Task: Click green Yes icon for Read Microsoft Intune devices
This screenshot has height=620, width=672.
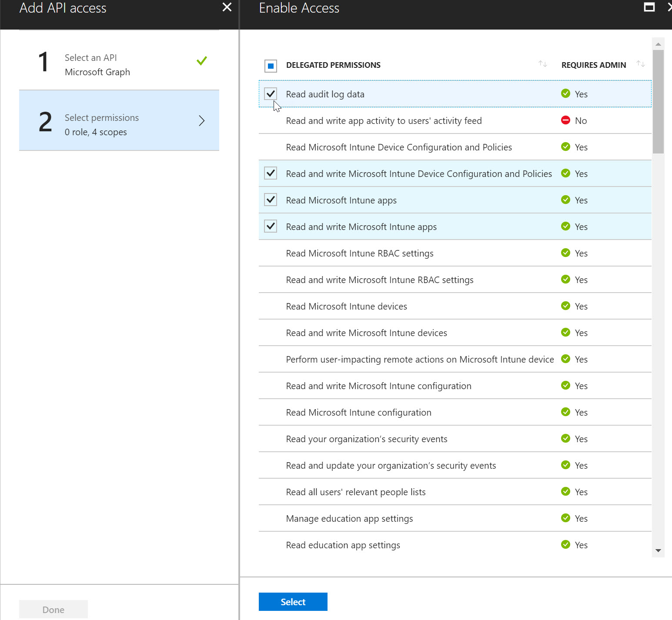Action: [x=565, y=306]
